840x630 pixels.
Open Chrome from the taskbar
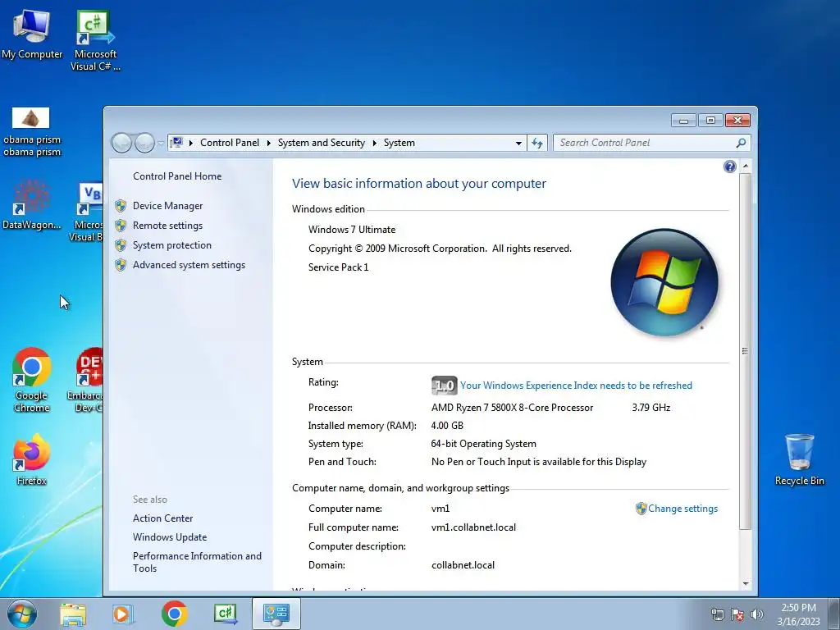click(x=174, y=614)
